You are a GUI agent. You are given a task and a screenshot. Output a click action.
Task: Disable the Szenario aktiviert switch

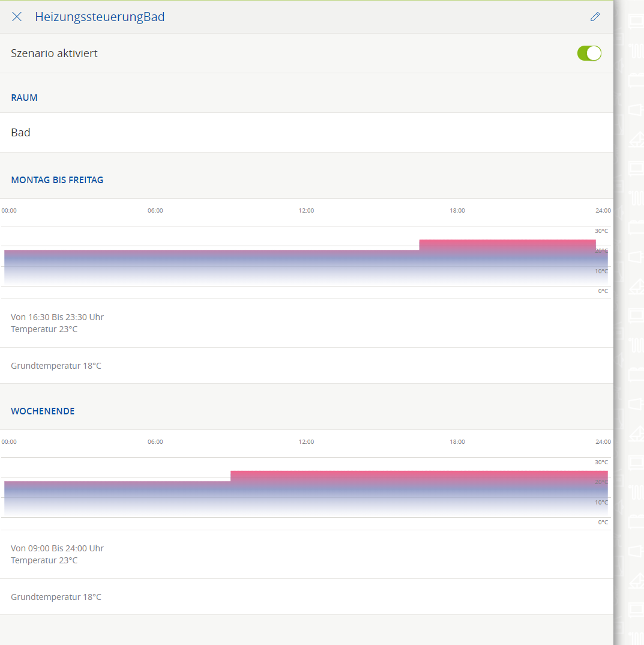click(589, 53)
